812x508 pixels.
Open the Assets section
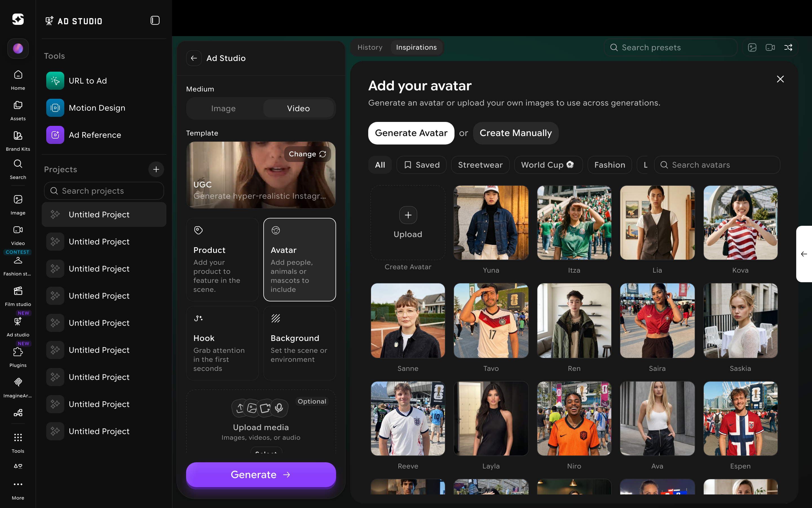point(18,111)
